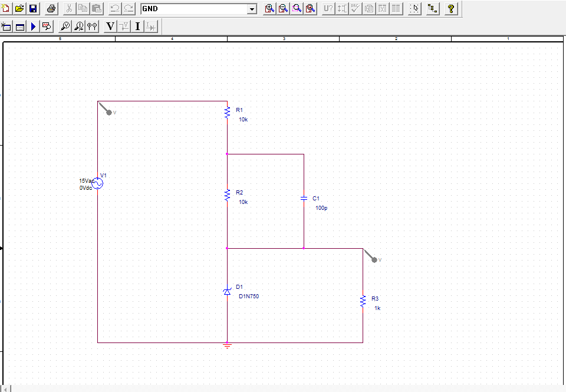The image size is (566, 392).
Task: Run the Design Rules Check (DRC) icon
Action: tap(355, 9)
